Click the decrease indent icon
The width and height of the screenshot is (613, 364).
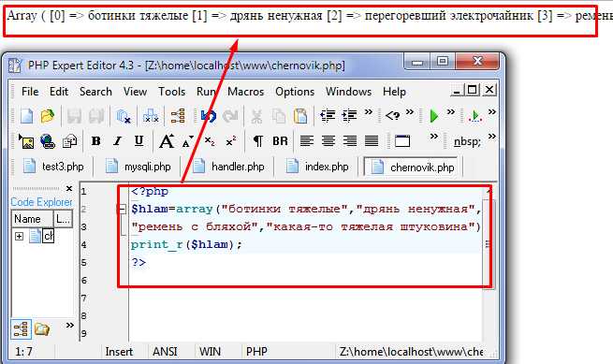pyautogui.click(x=328, y=116)
